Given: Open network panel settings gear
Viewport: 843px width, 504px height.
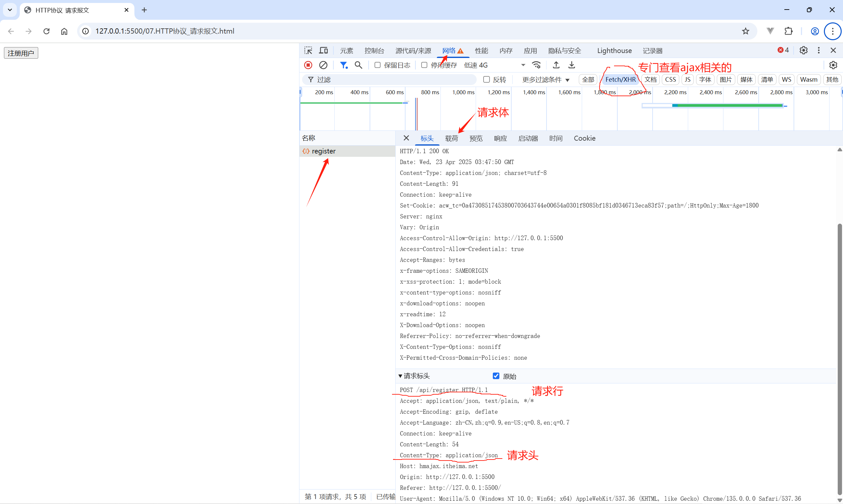Looking at the screenshot, I should tap(833, 65).
